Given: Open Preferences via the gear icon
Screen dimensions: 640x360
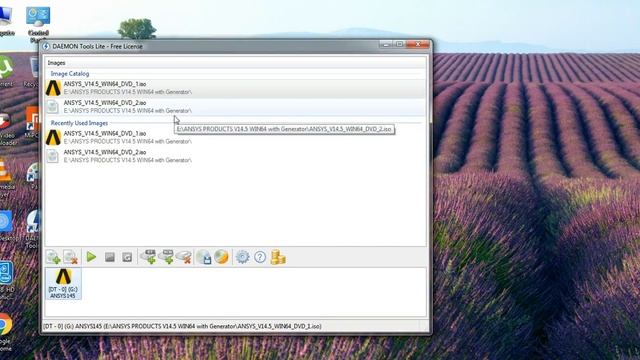Looking at the screenshot, I should click(x=242, y=257).
